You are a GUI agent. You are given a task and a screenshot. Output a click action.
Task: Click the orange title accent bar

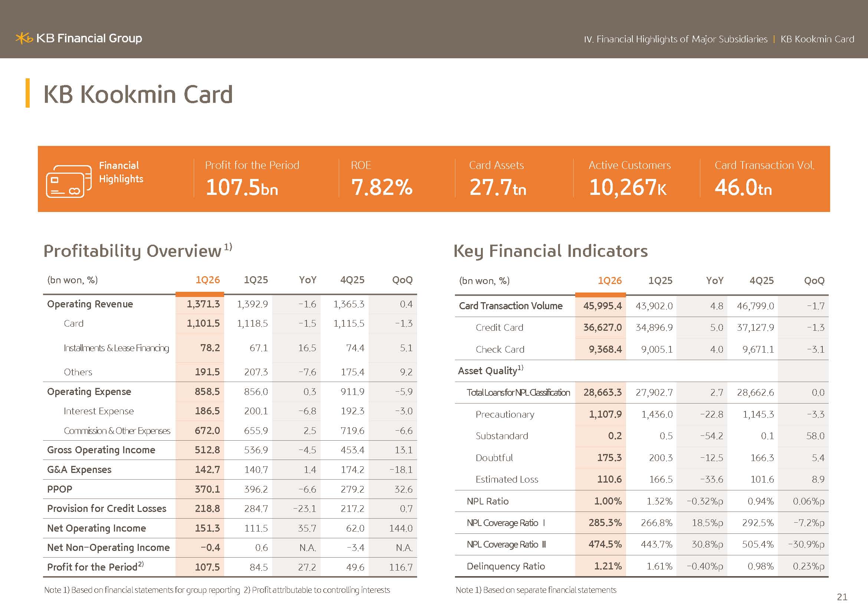(x=27, y=93)
